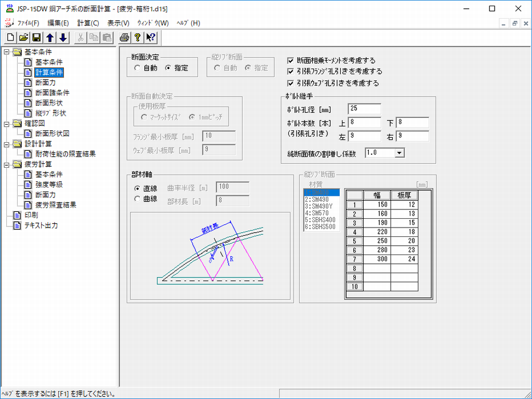Collapse the 疲労計算 tree folder

point(6,165)
